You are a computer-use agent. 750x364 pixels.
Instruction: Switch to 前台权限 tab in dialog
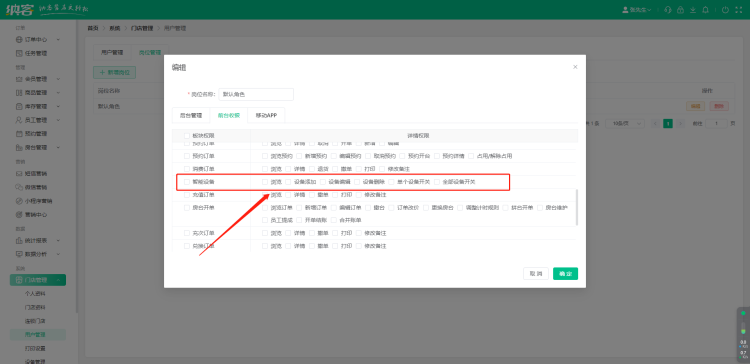click(229, 115)
